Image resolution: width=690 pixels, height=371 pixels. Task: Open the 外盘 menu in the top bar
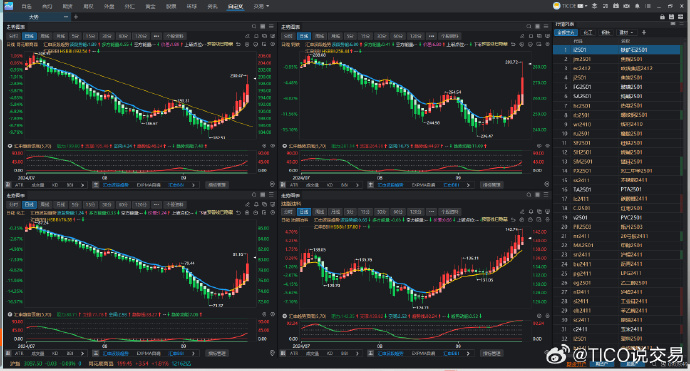coord(109,6)
